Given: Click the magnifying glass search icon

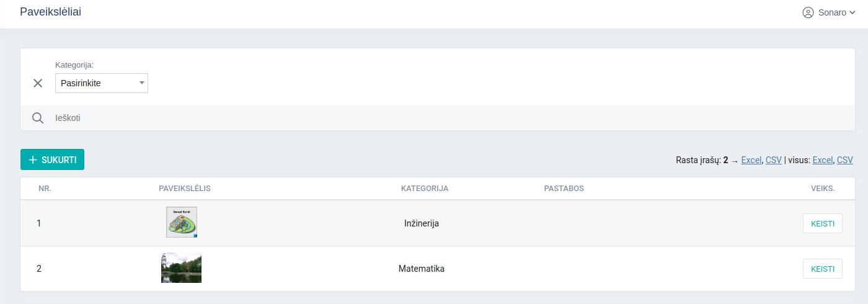Looking at the screenshot, I should pos(38,118).
